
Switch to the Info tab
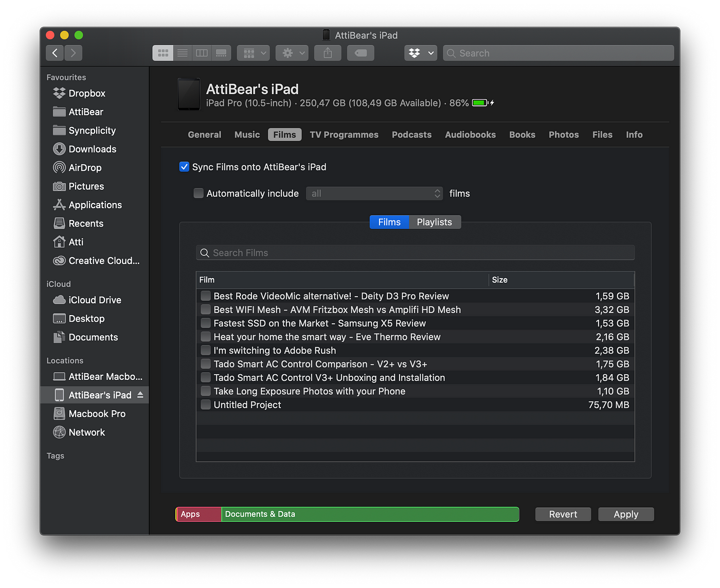[x=634, y=135]
